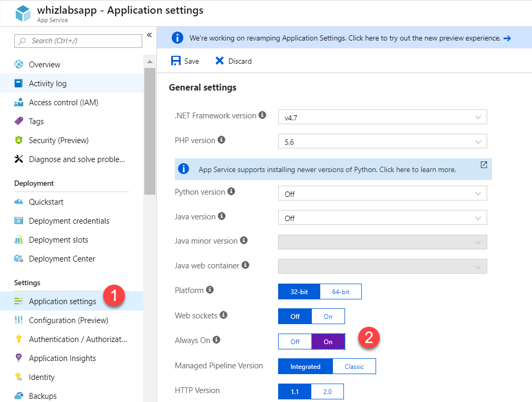Click the sidebar Search field
532x402 pixels.
(x=78, y=41)
